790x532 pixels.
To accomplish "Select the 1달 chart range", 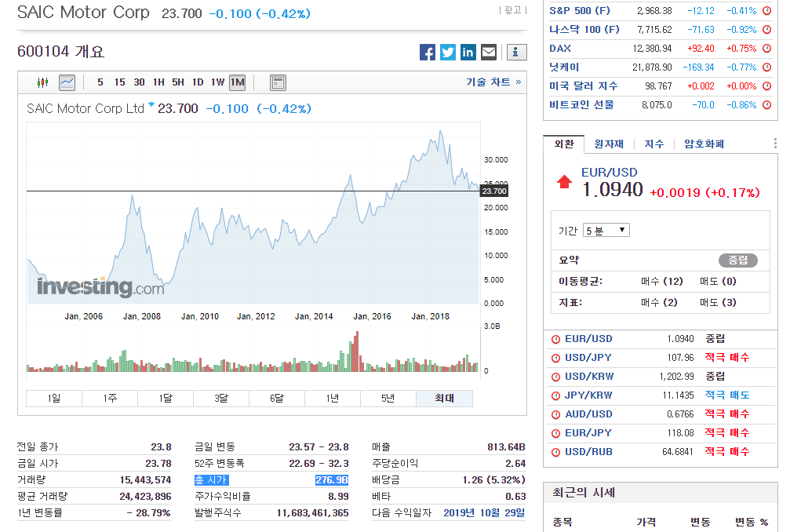I will tap(166, 399).
